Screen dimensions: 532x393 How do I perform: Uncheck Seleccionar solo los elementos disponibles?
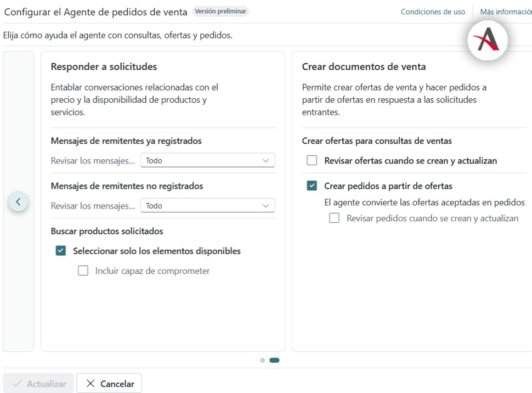click(61, 251)
